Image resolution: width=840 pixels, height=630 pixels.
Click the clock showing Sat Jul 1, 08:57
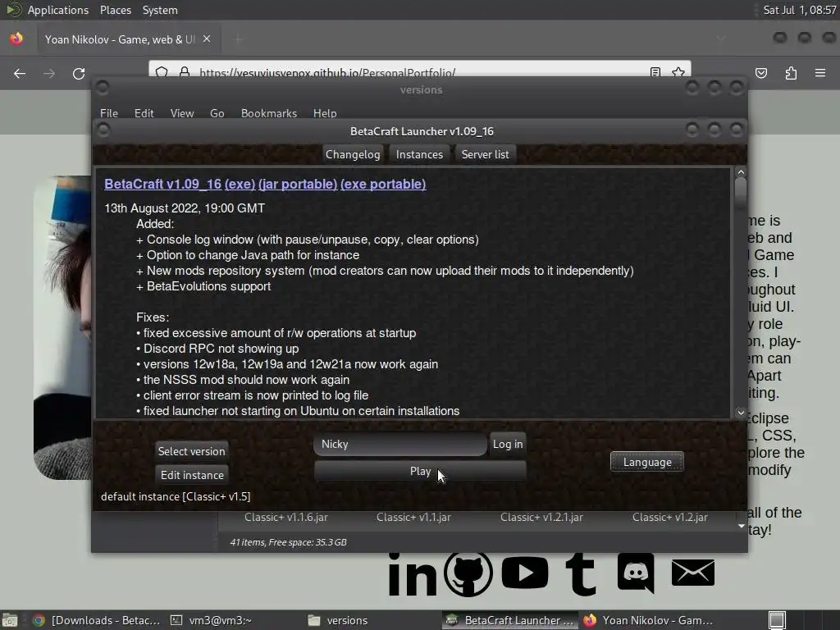tap(799, 10)
